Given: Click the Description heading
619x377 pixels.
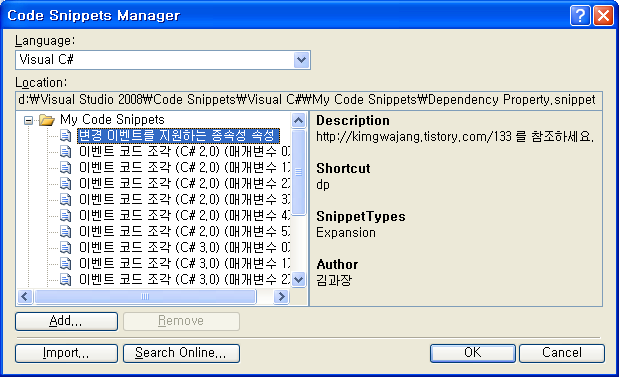Looking at the screenshot, I should [353, 121].
